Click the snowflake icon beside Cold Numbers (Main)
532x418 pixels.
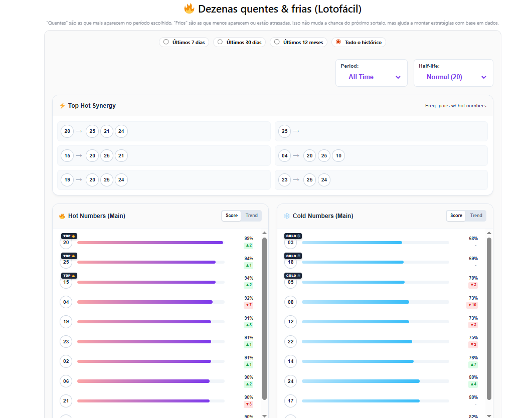pos(287,216)
